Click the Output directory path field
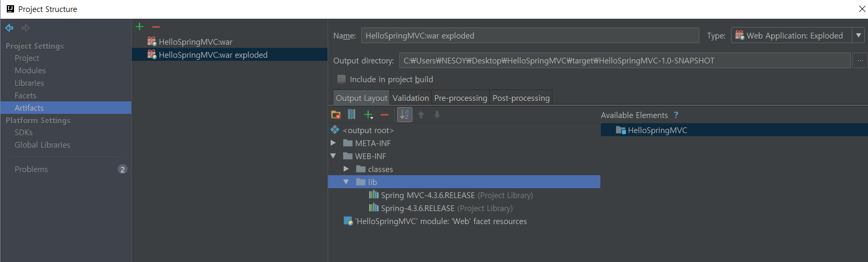 point(625,61)
